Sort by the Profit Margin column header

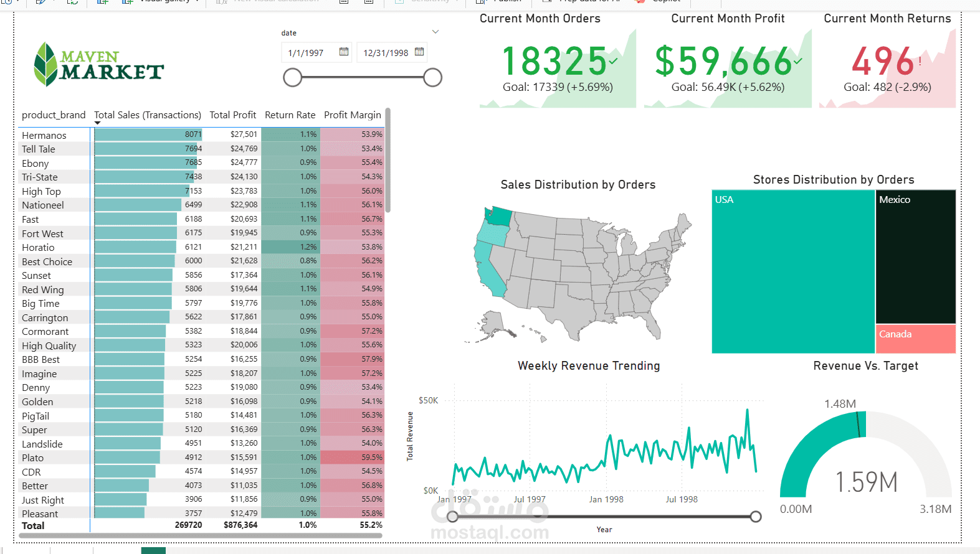coord(353,115)
